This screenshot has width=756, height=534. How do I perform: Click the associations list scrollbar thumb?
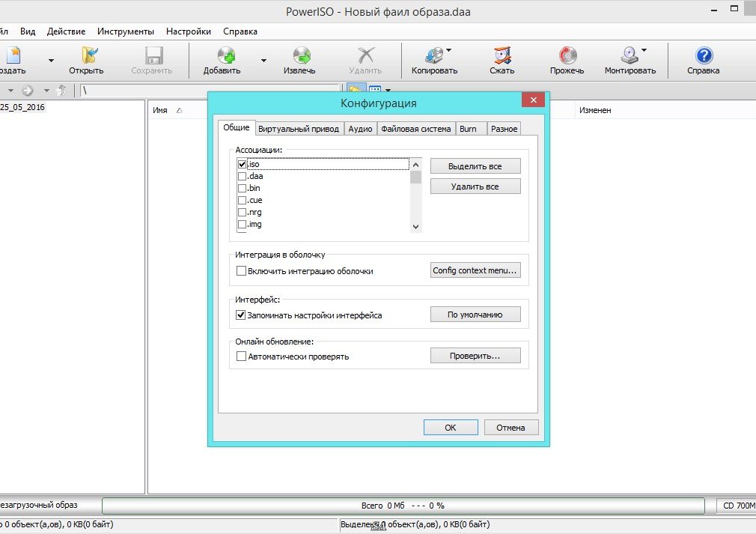coord(415,177)
